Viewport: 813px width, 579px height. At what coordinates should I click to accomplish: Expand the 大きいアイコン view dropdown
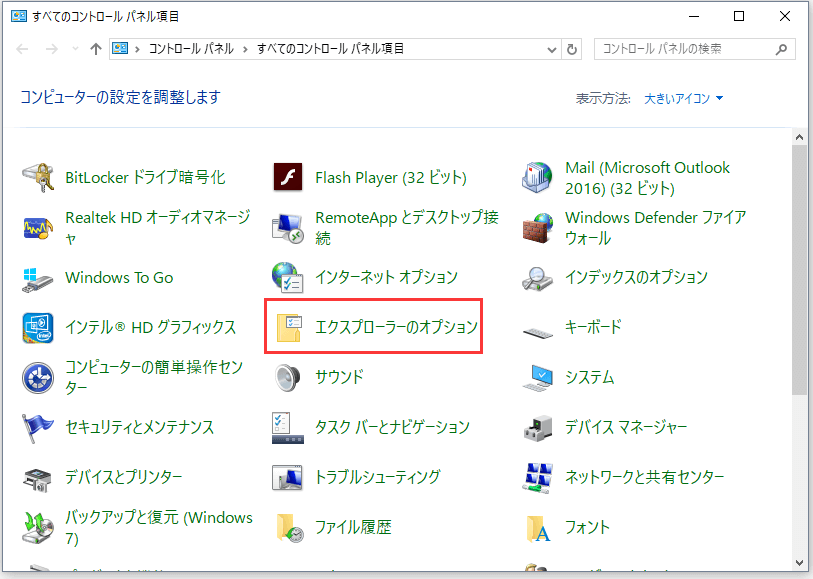click(684, 98)
